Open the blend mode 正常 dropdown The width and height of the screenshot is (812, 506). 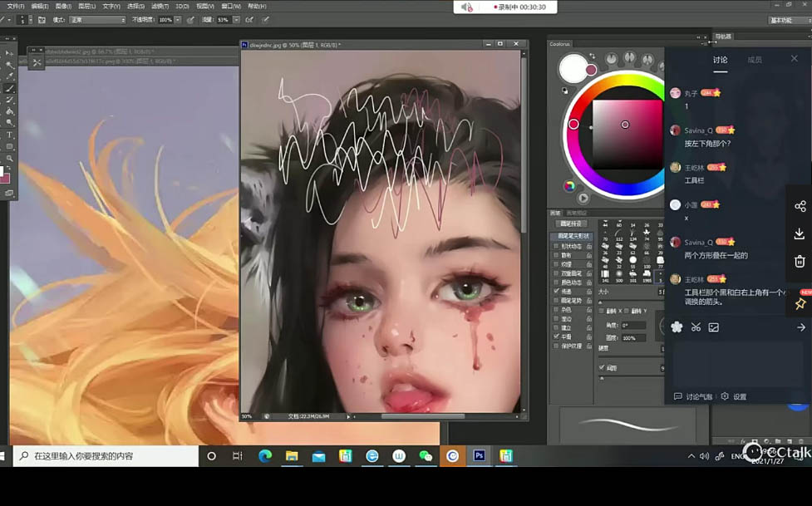97,20
